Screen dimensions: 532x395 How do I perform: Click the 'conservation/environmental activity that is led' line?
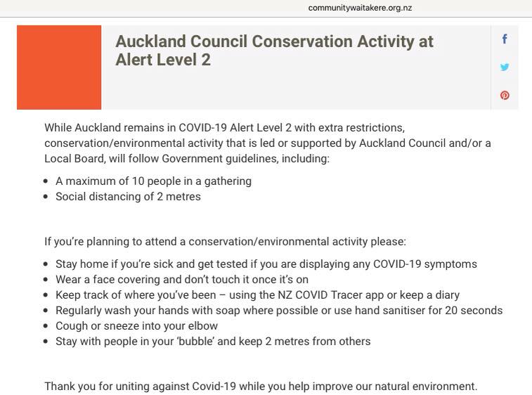pyautogui.click(x=267, y=143)
